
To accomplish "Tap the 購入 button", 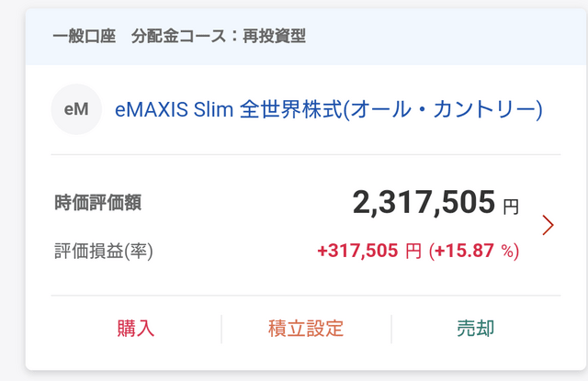I will coord(136,329).
